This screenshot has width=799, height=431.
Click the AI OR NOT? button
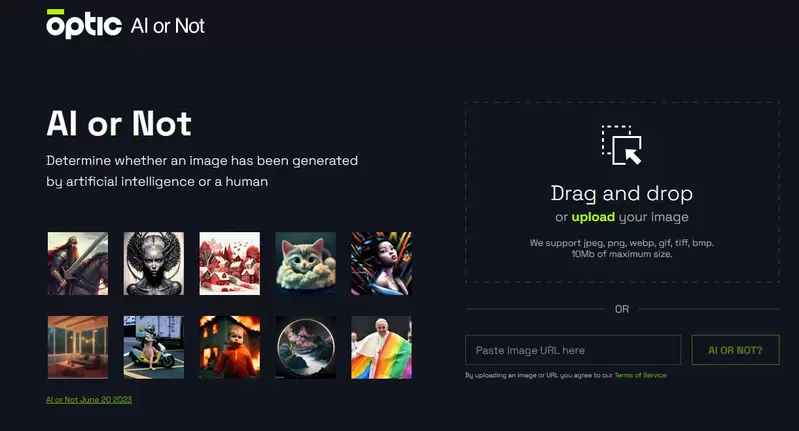click(735, 350)
